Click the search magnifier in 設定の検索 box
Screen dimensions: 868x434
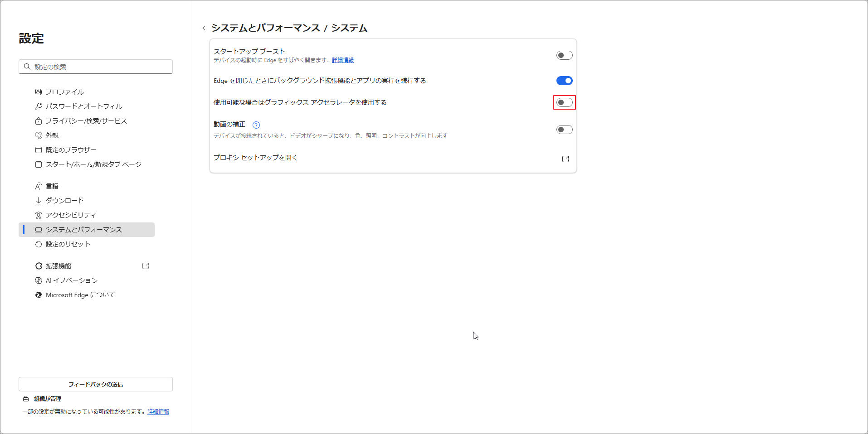[x=27, y=66]
